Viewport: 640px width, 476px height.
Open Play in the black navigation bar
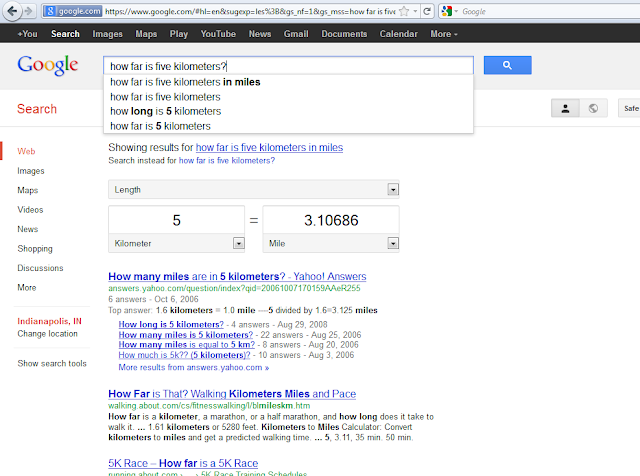[179, 34]
